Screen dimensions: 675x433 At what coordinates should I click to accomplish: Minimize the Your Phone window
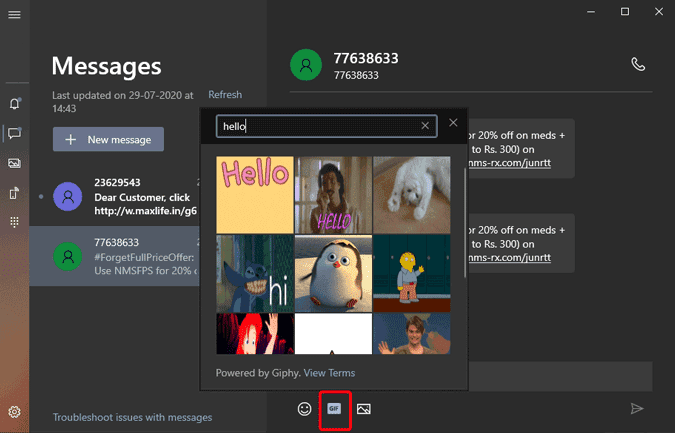pos(591,12)
